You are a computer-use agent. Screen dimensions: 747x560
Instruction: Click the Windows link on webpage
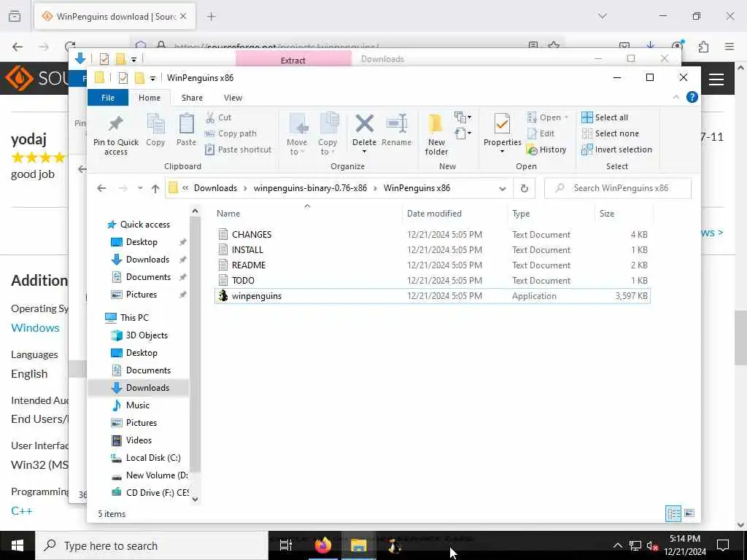35,327
